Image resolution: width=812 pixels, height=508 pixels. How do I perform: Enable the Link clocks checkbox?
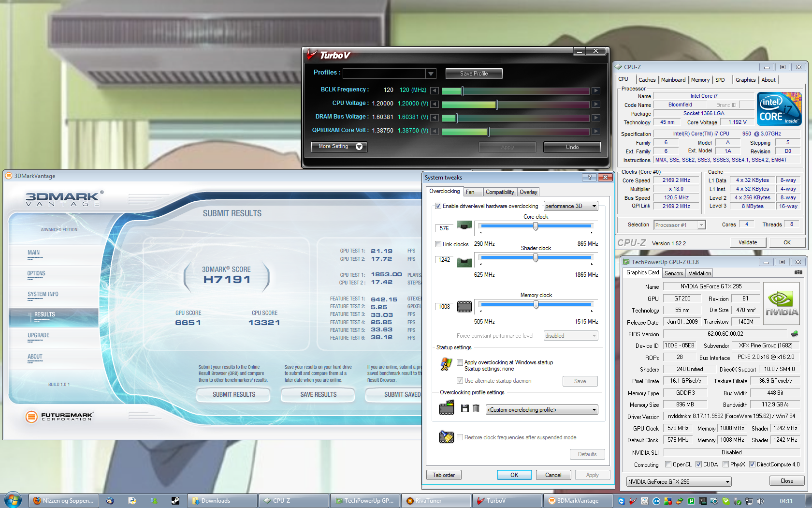(438, 244)
